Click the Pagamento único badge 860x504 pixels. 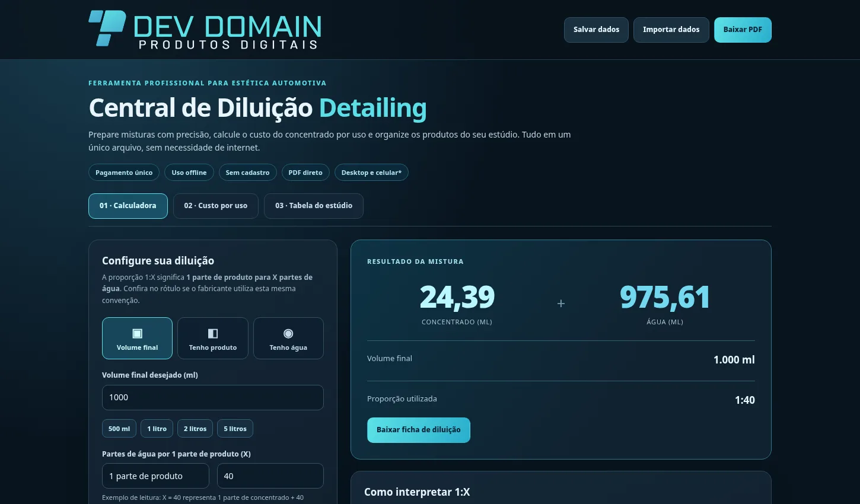point(124,173)
